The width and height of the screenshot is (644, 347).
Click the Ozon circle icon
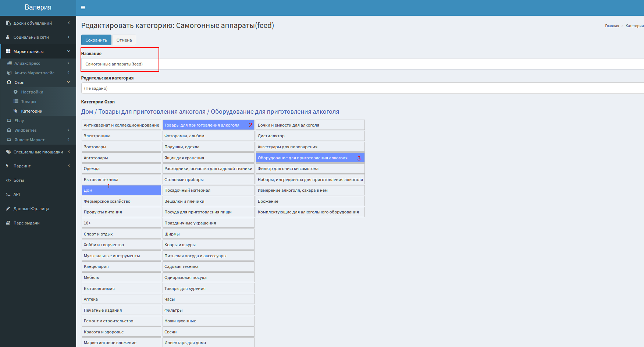(x=9, y=82)
